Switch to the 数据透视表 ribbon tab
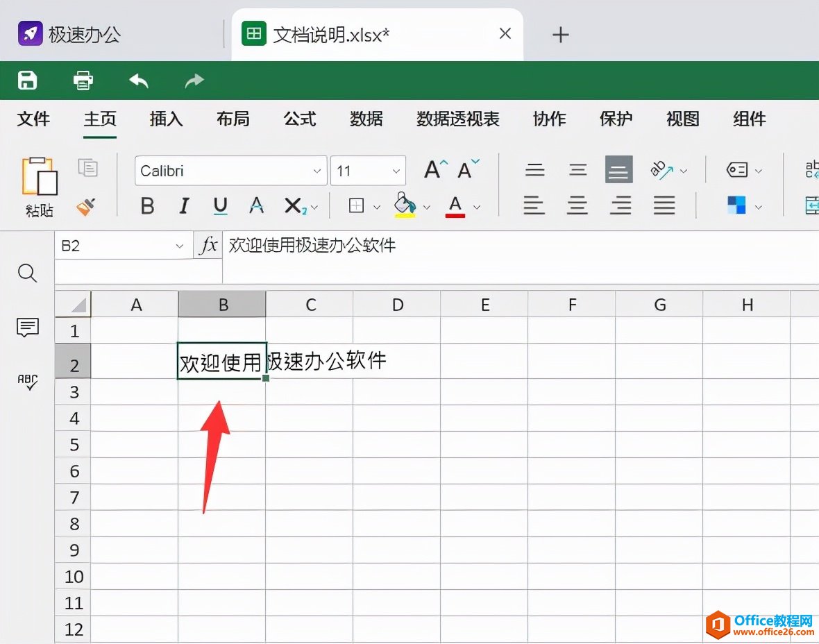The image size is (819, 644). (457, 119)
